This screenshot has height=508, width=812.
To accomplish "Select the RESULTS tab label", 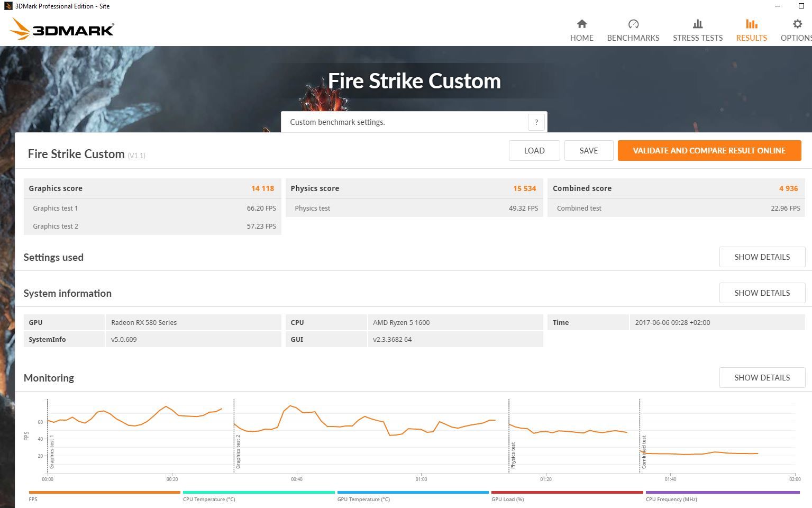I will [x=752, y=38].
